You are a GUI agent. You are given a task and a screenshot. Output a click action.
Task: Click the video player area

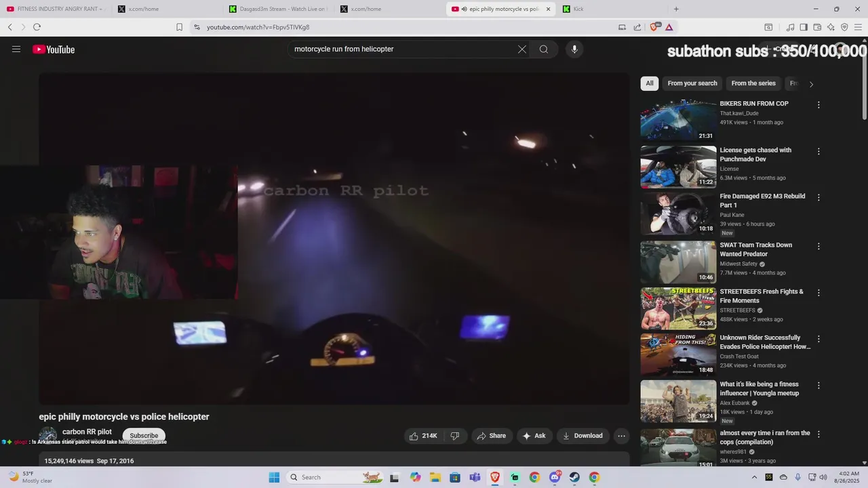334,239
